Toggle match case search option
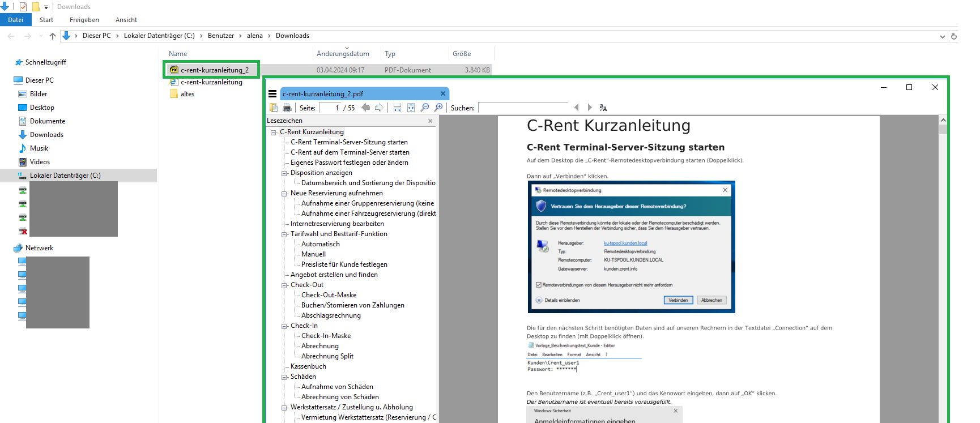This screenshot has height=423, width=980. click(603, 108)
